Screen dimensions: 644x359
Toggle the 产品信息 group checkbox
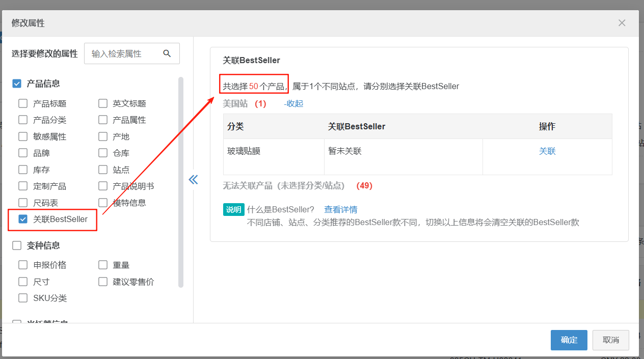coord(16,84)
